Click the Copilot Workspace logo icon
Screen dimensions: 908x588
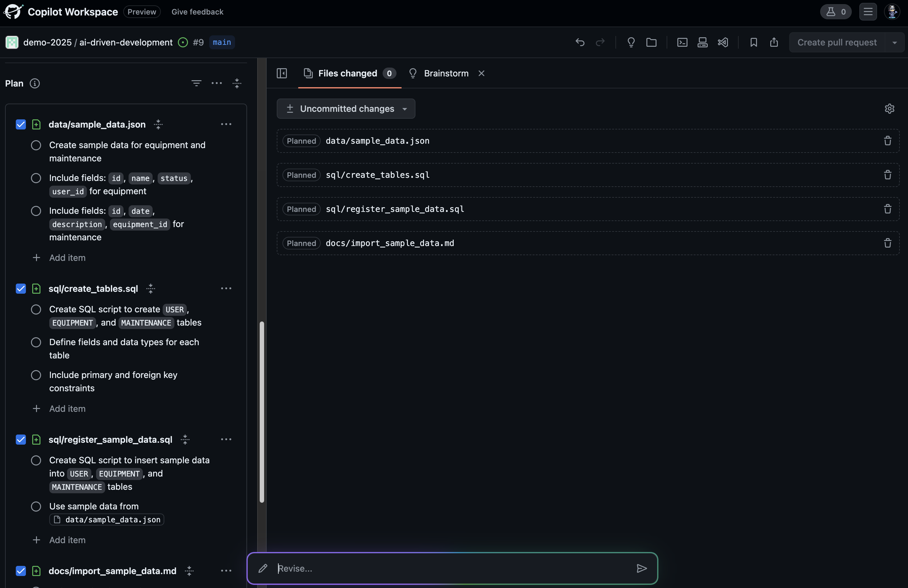[x=13, y=11]
